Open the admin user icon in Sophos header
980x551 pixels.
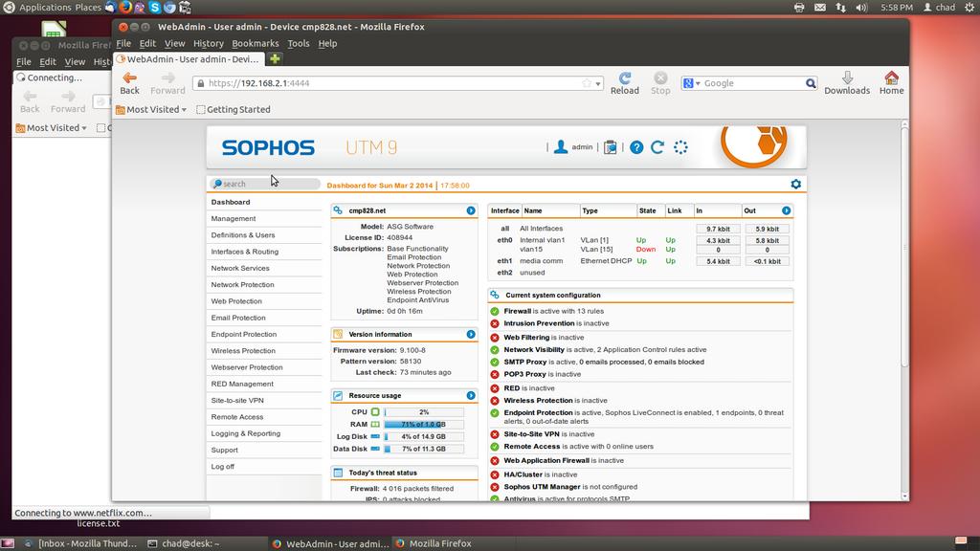pyautogui.click(x=561, y=146)
